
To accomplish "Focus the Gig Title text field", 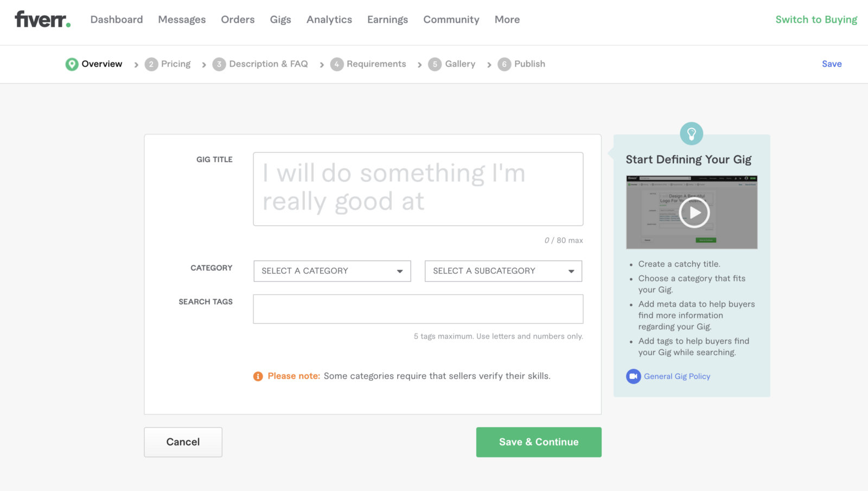I will (418, 189).
